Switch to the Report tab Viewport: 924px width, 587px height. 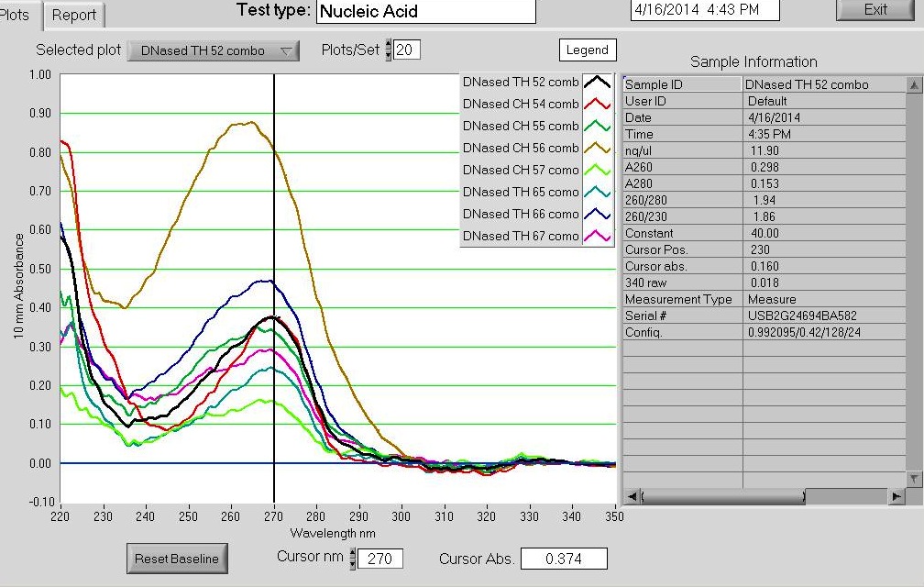(x=74, y=15)
